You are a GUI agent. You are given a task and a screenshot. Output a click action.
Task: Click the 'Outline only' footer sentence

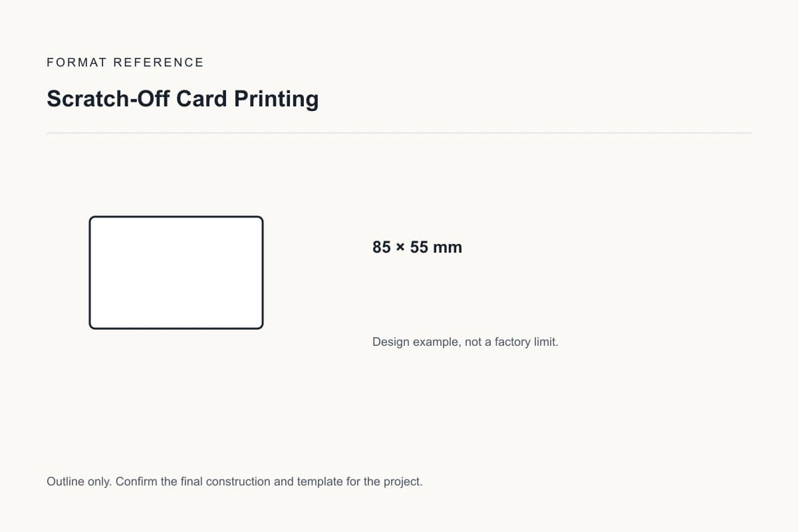235,481
